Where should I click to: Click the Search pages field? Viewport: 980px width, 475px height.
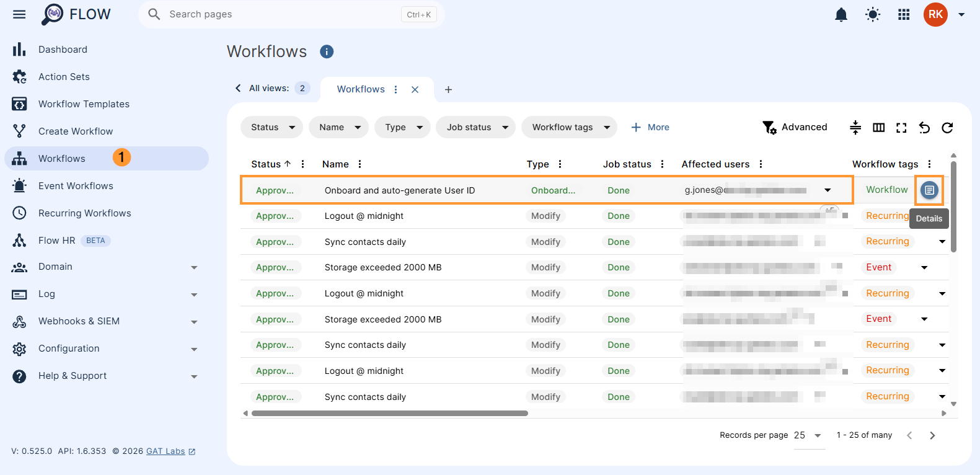[291, 14]
